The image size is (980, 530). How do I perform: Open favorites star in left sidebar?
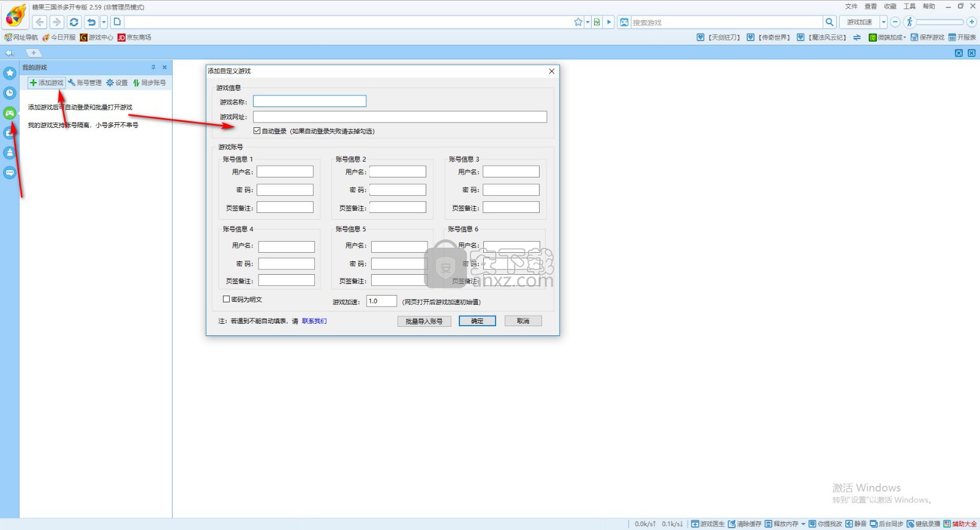10,73
